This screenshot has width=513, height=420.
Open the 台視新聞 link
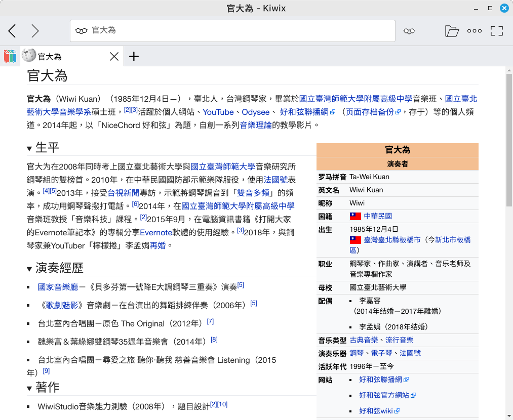(x=124, y=193)
